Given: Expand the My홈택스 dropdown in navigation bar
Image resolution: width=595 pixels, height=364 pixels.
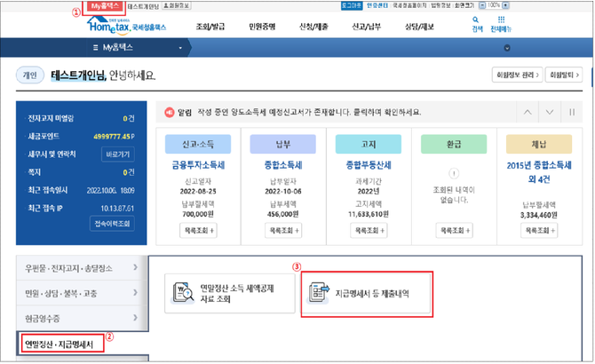Looking at the screenshot, I should [x=180, y=46].
